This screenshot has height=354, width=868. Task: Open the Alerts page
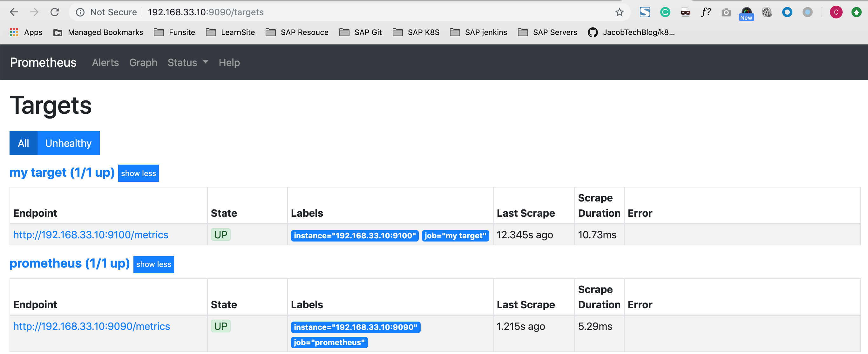tap(105, 63)
